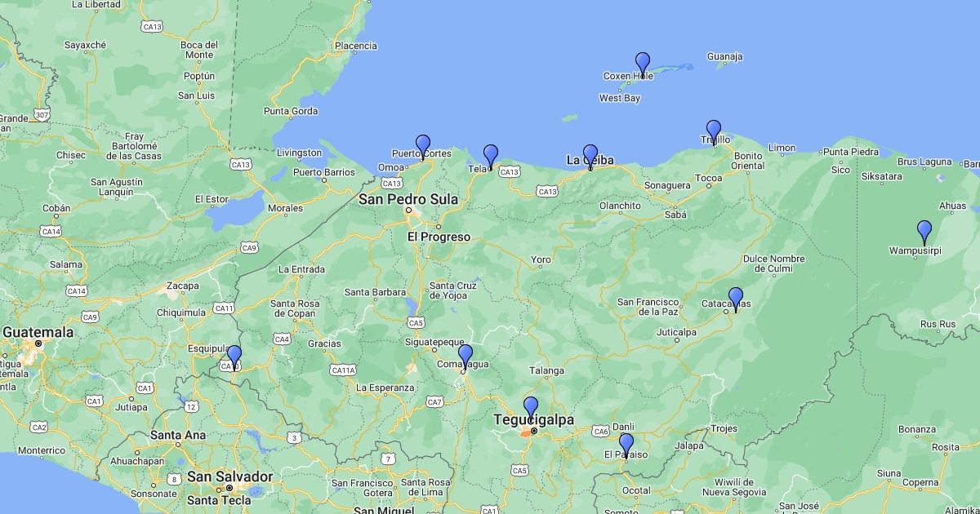980x514 pixels.
Task: Click the Guanaja island label
Action: pyautogui.click(x=724, y=56)
